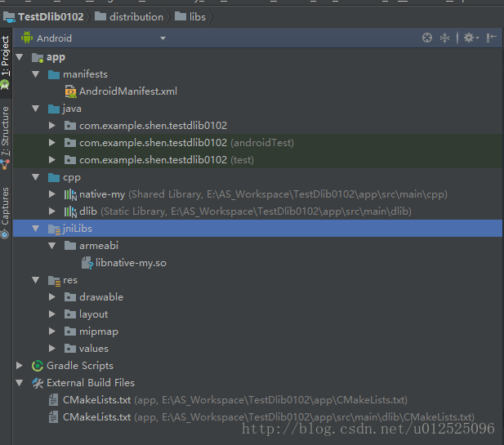Expand the mipmap folder

tap(52, 332)
